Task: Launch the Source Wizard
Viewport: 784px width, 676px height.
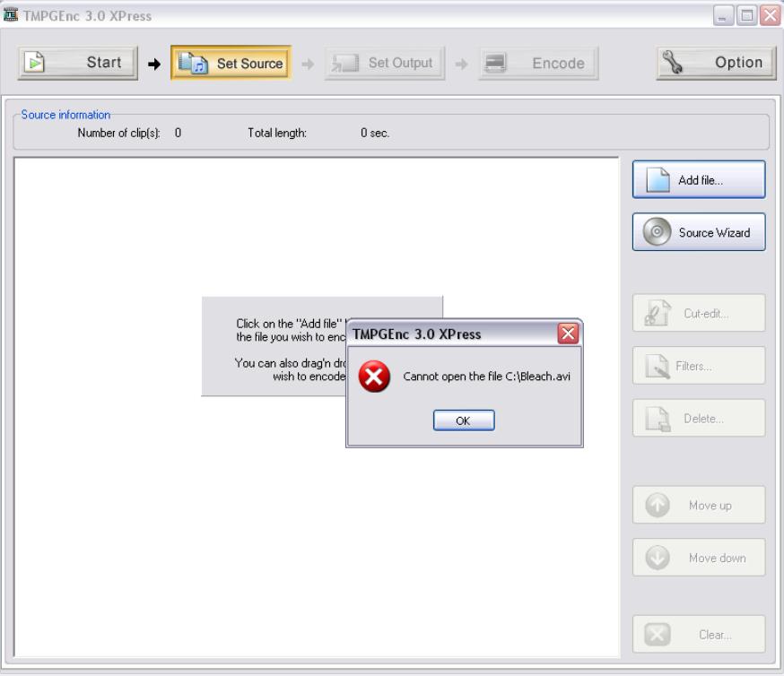Action: 699,232
